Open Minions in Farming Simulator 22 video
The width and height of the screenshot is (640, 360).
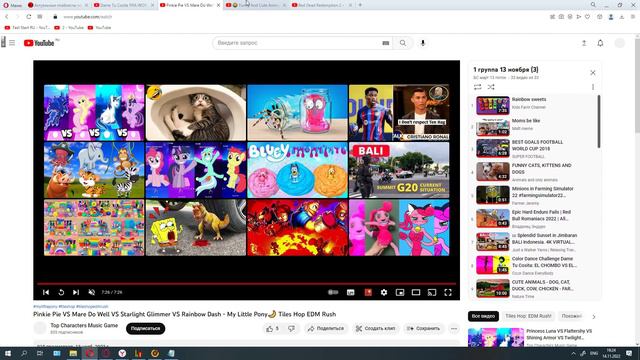click(x=531, y=195)
